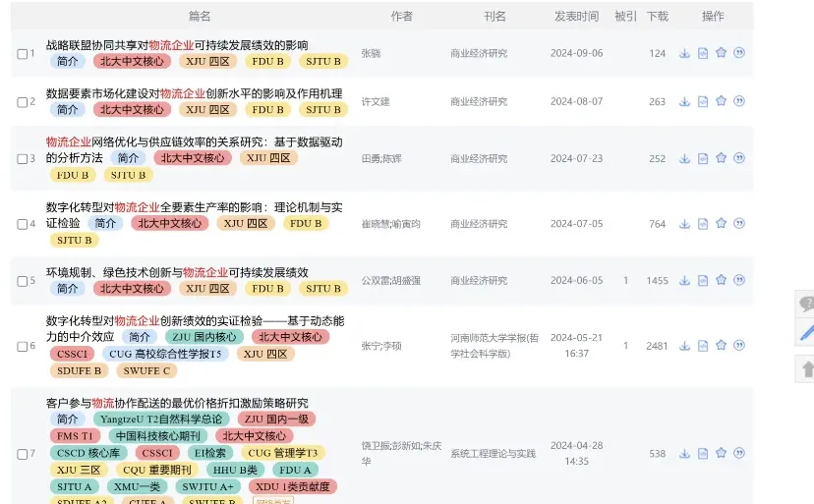Click the YangtzeU T2自然科学总论 tag
814x504 pixels.
point(161,419)
